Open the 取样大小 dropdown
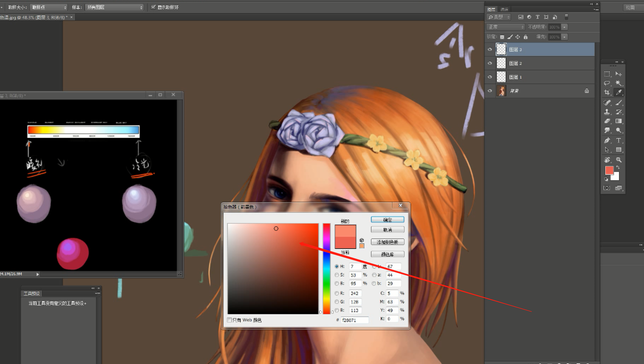The image size is (644, 364). pos(48,7)
